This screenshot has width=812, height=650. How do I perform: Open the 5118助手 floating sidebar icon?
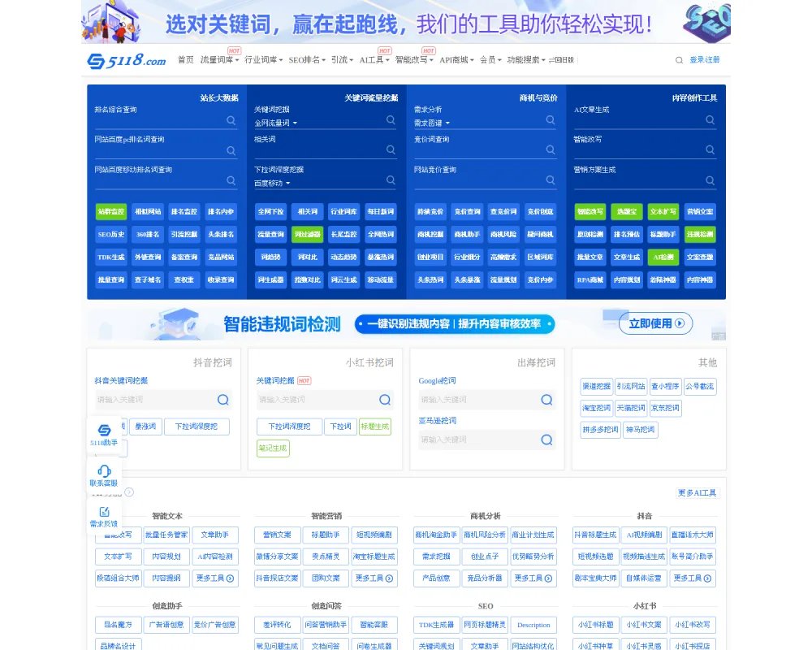[x=104, y=435]
